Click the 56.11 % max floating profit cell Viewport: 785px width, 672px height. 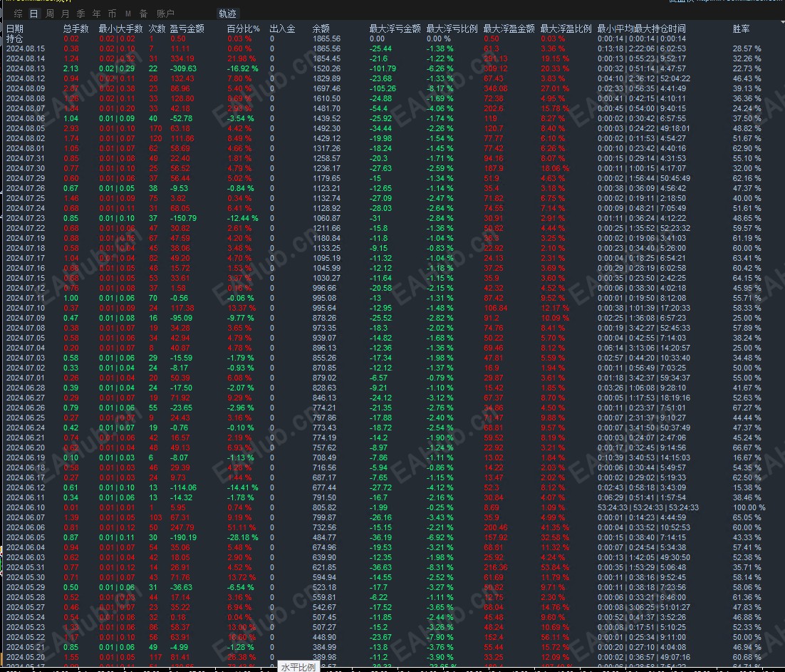pos(555,638)
